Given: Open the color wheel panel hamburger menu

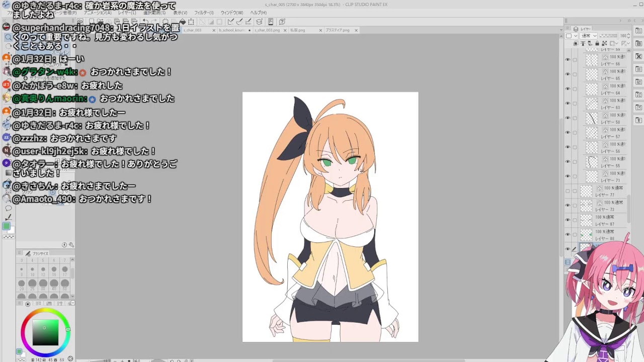Looking at the screenshot, I should (19, 303).
